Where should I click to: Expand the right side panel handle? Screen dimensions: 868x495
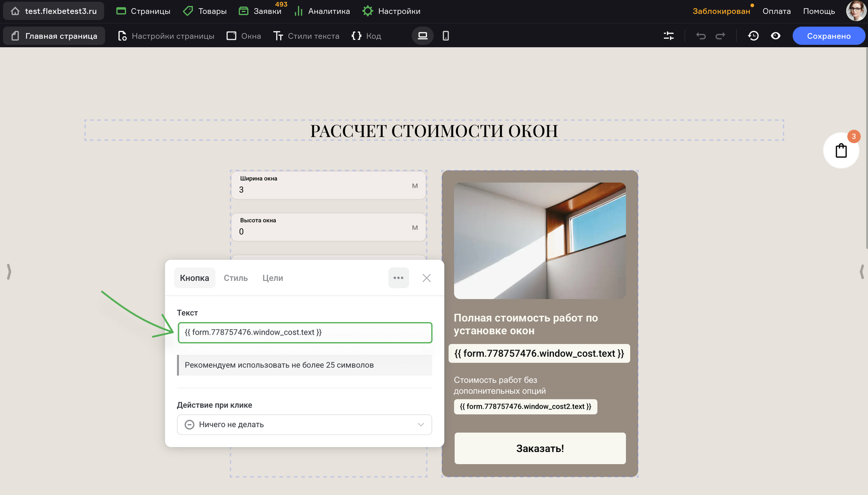862,271
